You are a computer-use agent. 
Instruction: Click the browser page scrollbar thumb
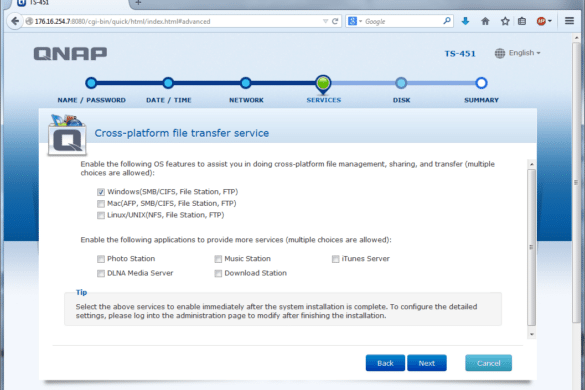pyautogui.click(x=576, y=182)
